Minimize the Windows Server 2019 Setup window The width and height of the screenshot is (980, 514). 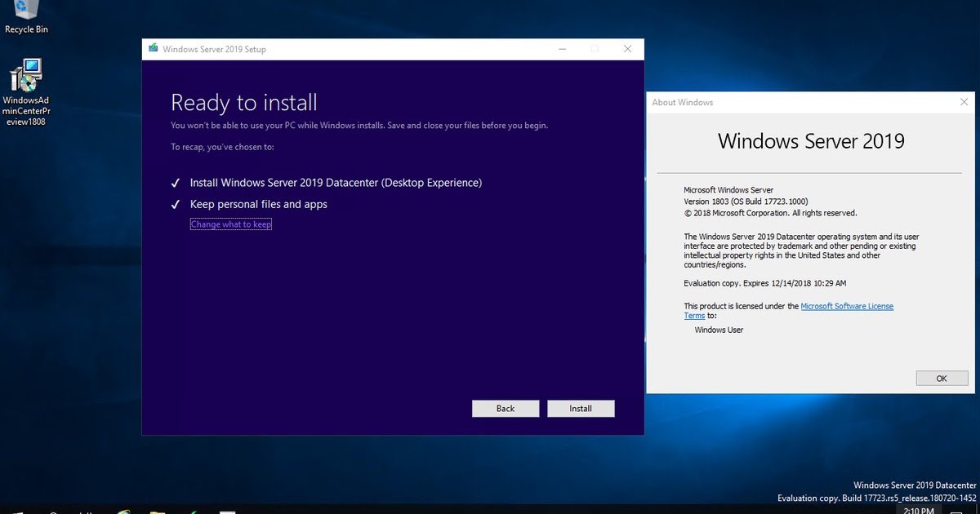(562, 49)
